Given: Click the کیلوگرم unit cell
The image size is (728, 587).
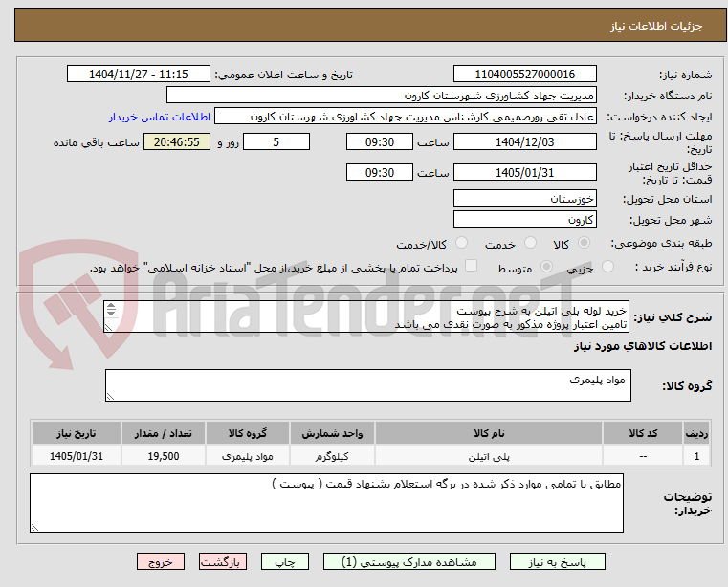Looking at the screenshot, I should tap(332, 456).
